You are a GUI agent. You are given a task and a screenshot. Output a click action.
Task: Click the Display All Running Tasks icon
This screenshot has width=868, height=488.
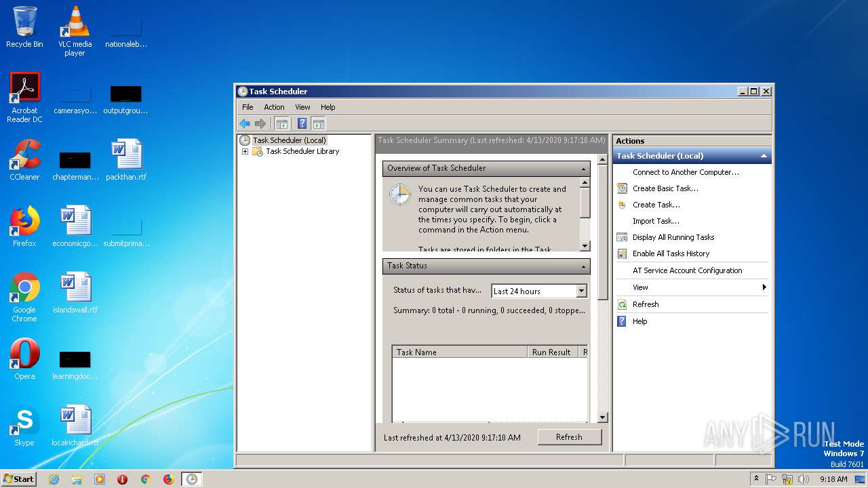pos(622,237)
